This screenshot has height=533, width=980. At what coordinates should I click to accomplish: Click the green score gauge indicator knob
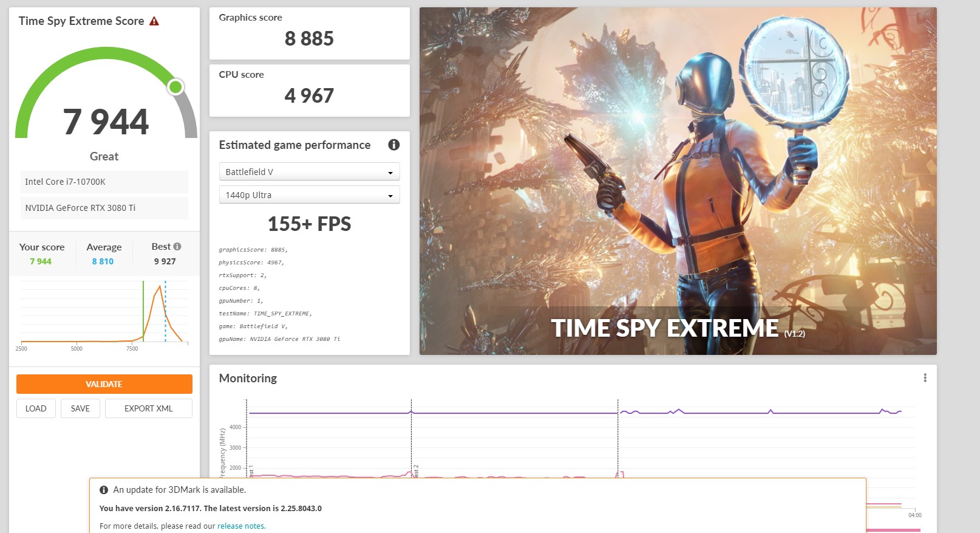[x=175, y=87]
